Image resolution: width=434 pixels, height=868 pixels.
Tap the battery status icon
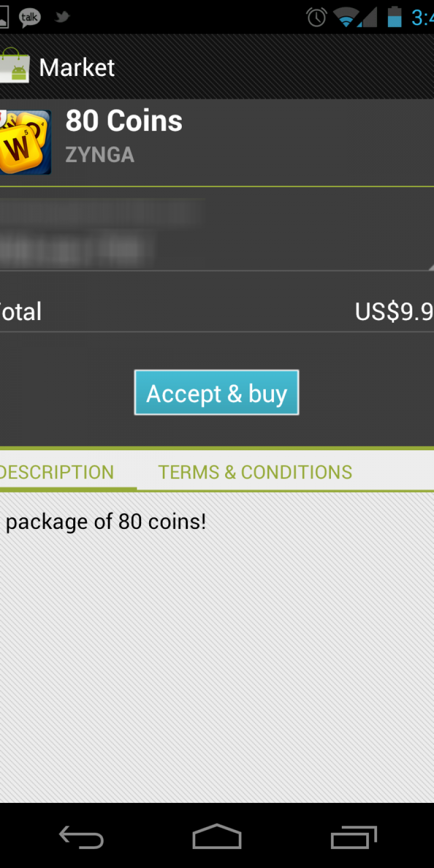click(x=394, y=17)
